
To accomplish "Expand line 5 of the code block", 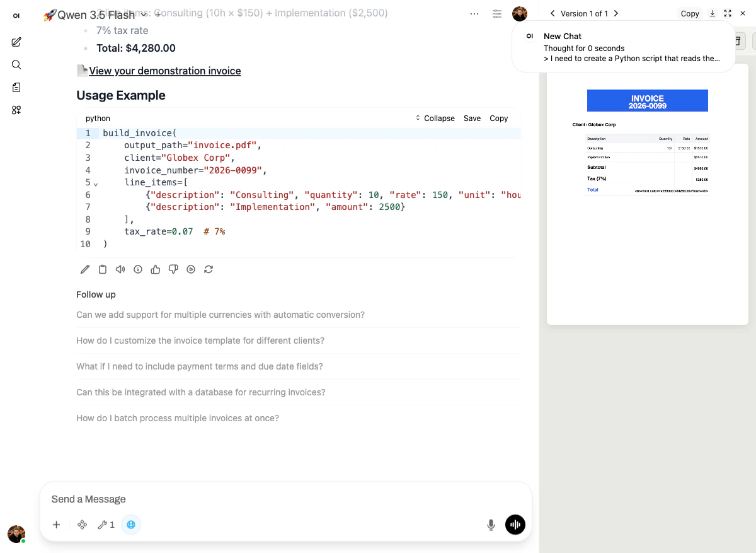I will [x=96, y=183].
